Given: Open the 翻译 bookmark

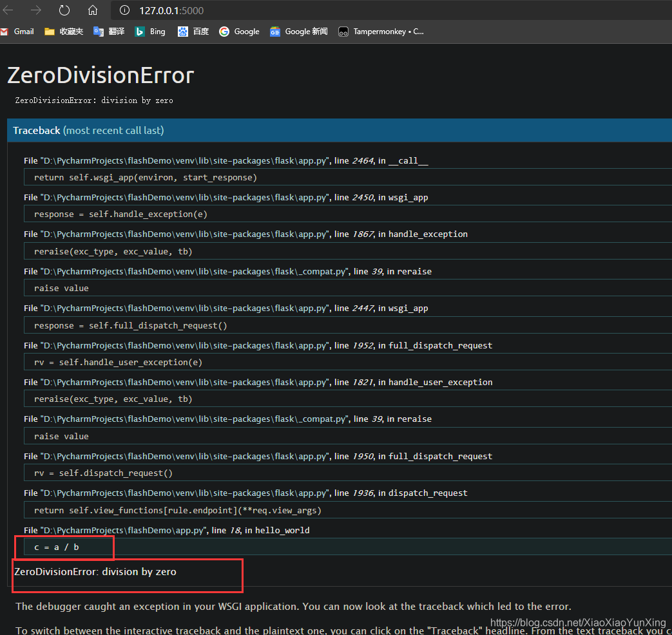Looking at the screenshot, I should 109,32.
